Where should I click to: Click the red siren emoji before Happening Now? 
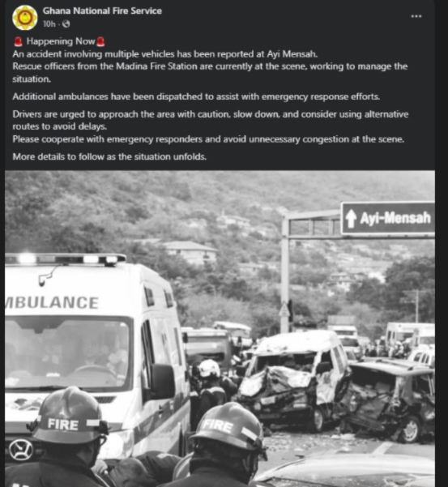click(18, 41)
